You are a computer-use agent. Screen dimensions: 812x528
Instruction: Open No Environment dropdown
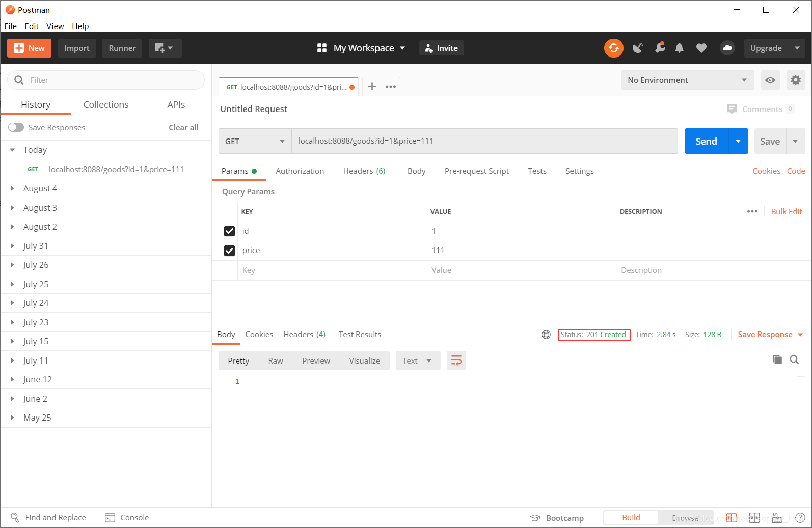(x=687, y=80)
